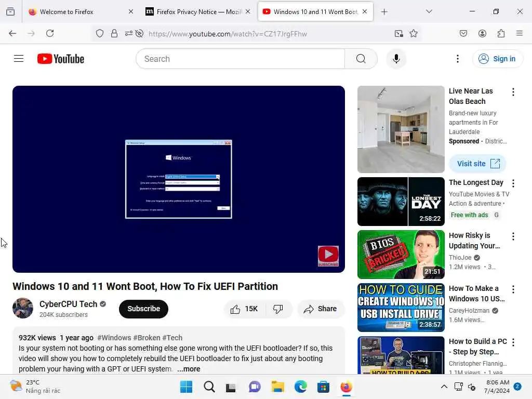Go to YouTube home via logo
The image size is (532, 399).
(61, 59)
